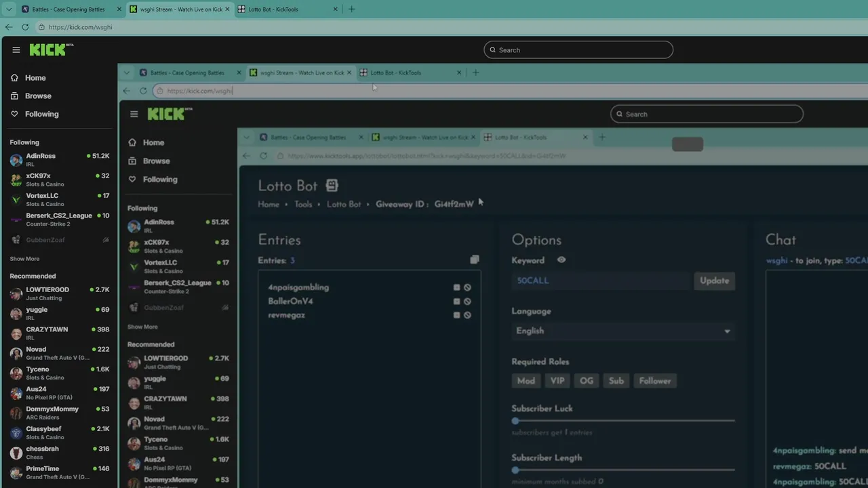
Task: Close the Lotto Bot tab in innermost browser
Action: coord(585,137)
